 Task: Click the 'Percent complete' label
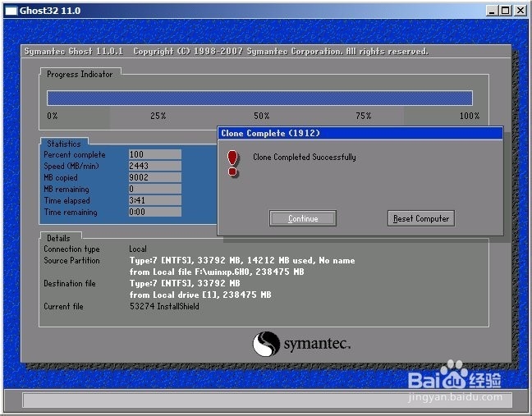coord(75,154)
